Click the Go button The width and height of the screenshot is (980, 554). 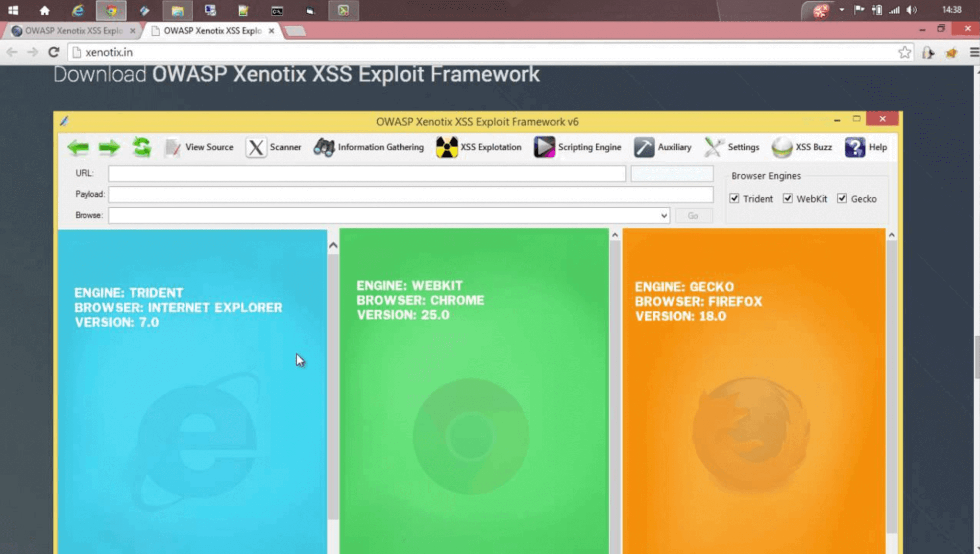tap(693, 216)
